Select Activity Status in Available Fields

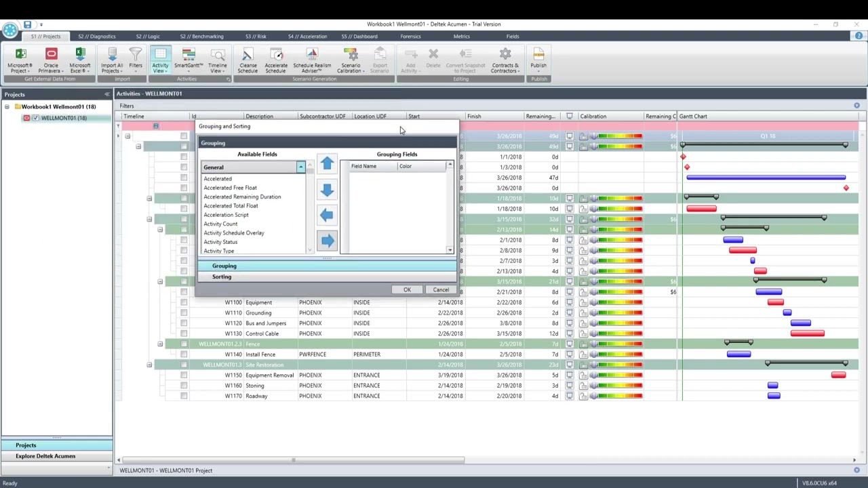pyautogui.click(x=220, y=242)
